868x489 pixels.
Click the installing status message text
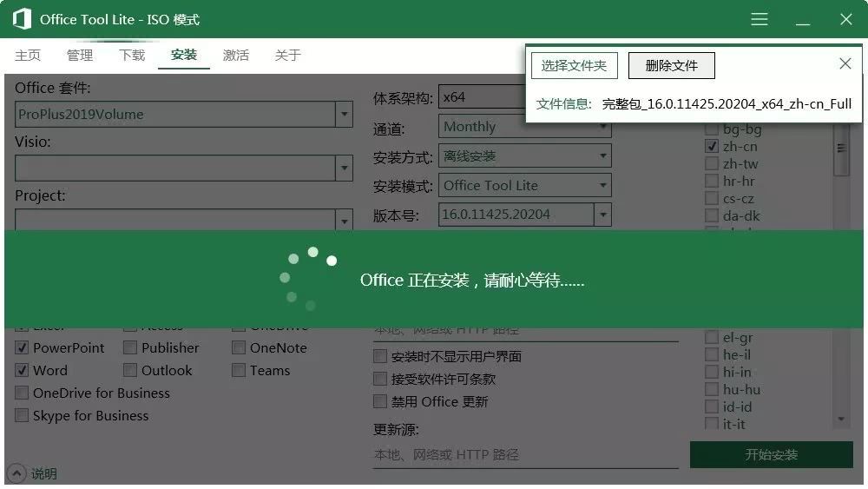[472, 281]
